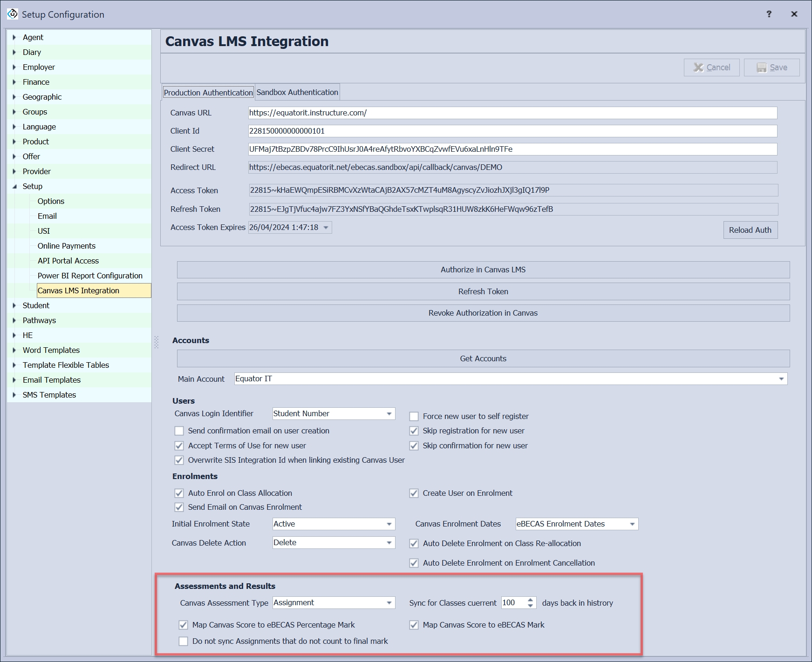Click the Get Accounts button

click(483, 358)
